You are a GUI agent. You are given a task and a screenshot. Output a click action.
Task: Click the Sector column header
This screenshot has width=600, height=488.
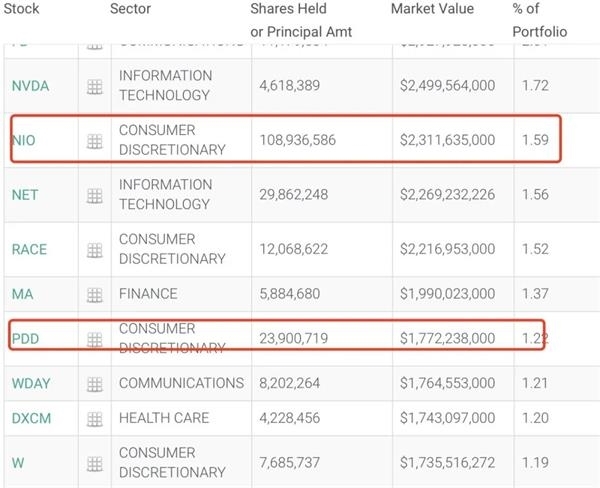click(x=131, y=9)
